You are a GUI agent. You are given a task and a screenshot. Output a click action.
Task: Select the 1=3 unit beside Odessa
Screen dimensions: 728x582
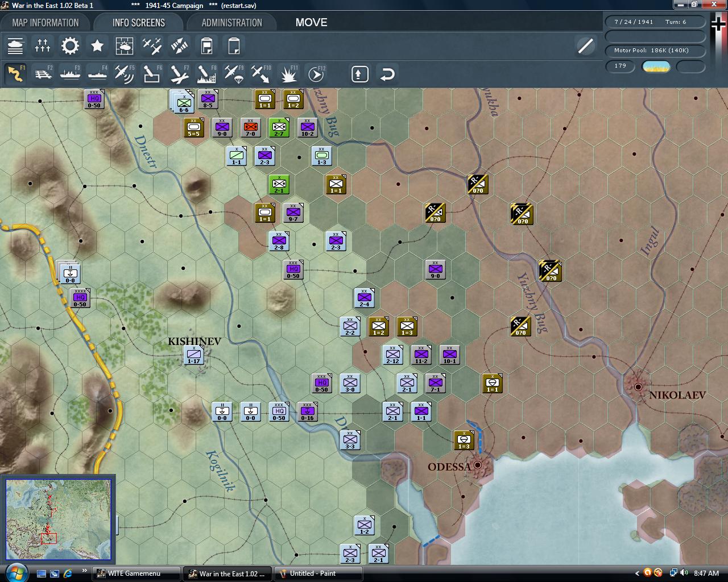coord(464,440)
